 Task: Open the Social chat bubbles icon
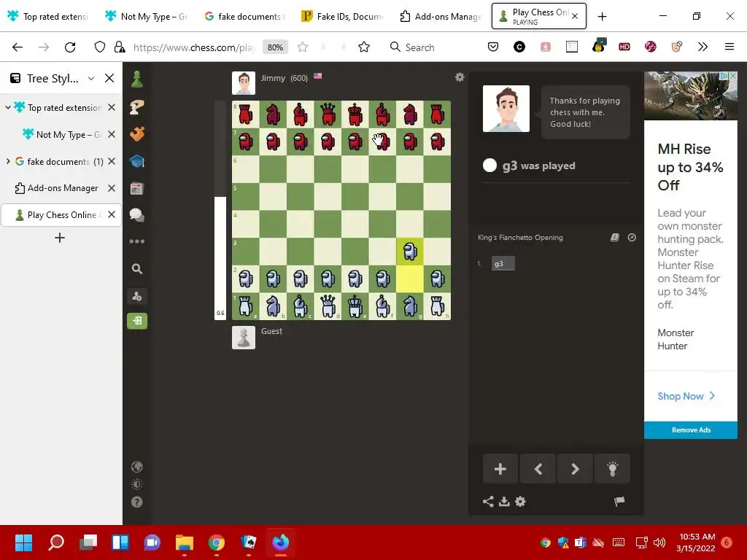pyautogui.click(x=136, y=215)
